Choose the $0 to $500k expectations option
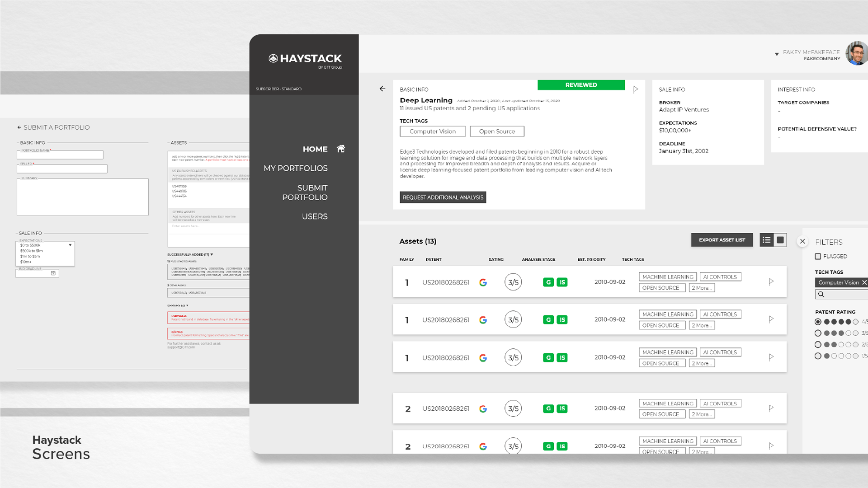This screenshot has width=868, height=488. coord(30,245)
